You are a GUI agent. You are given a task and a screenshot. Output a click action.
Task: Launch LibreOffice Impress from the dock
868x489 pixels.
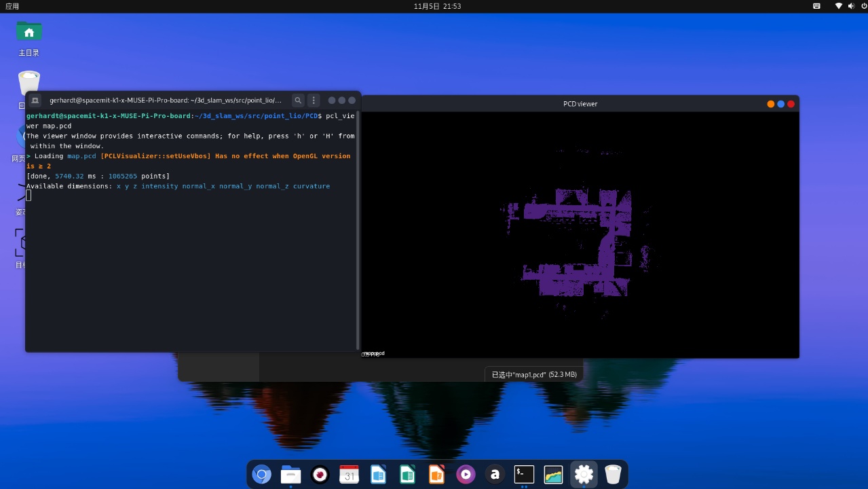(x=436, y=474)
